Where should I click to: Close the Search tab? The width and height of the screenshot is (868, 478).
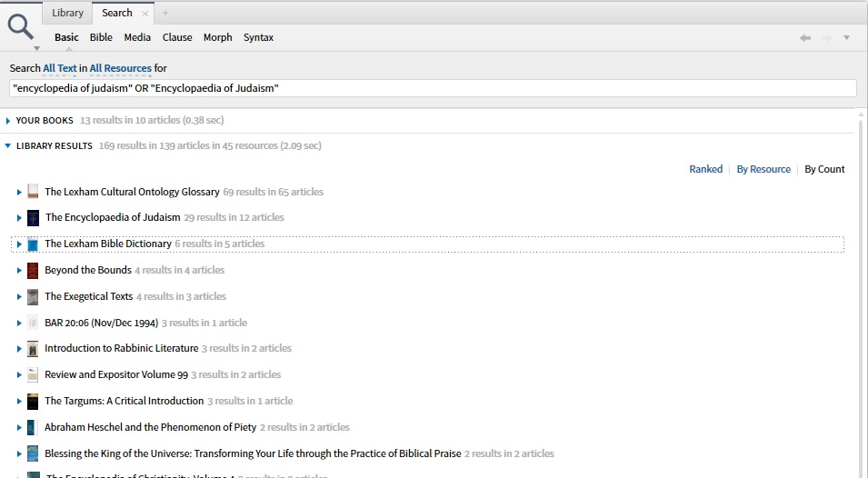(145, 14)
